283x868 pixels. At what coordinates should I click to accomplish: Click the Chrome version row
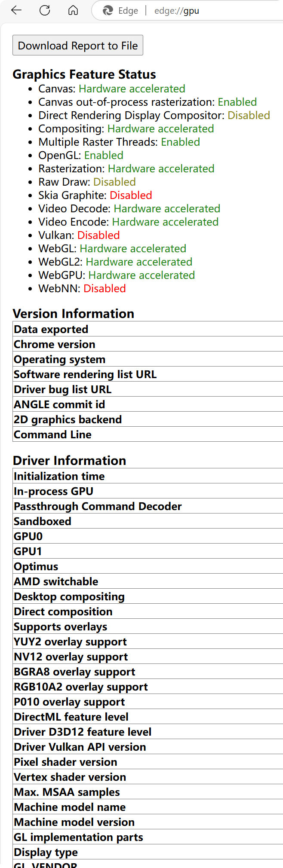pos(55,344)
